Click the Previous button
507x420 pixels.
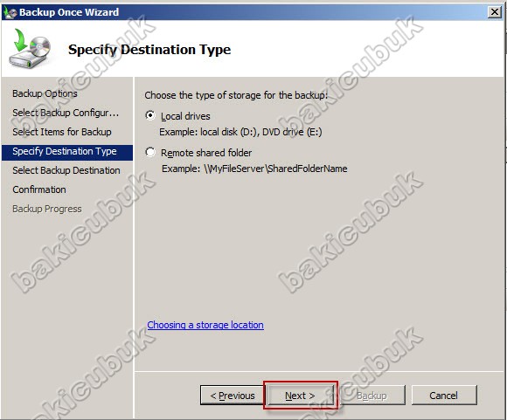point(233,396)
